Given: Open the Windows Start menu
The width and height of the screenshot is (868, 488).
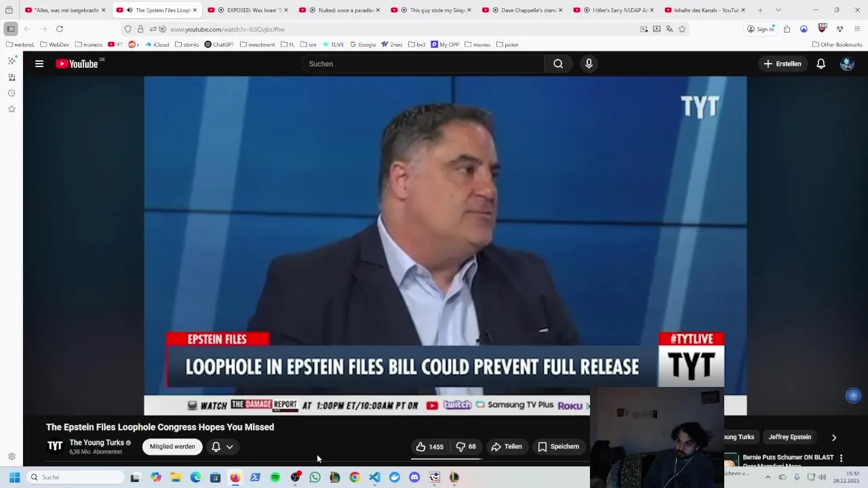Looking at the screenshot, I should 14,477.
